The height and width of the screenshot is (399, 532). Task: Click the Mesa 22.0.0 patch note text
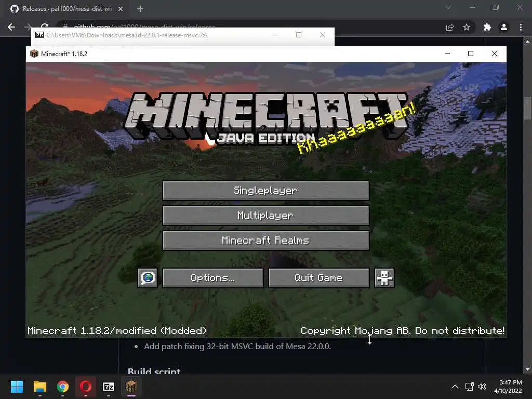coord(237,347)
